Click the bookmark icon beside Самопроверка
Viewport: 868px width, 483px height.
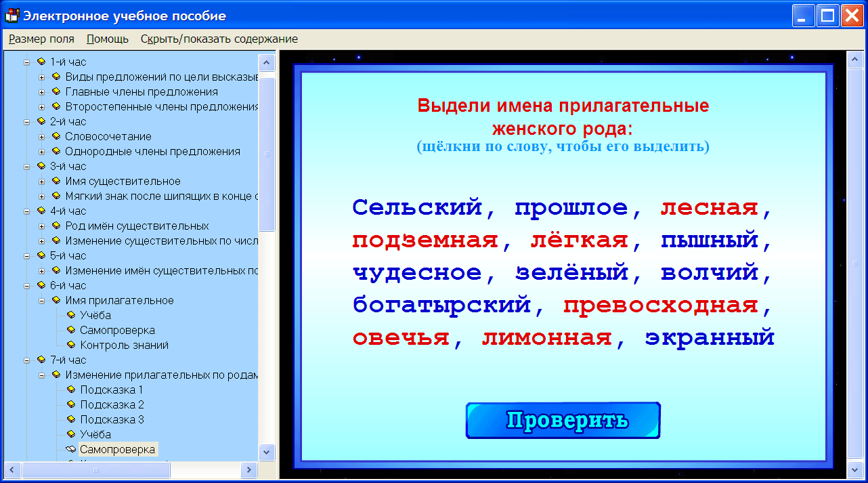point(69,449)
